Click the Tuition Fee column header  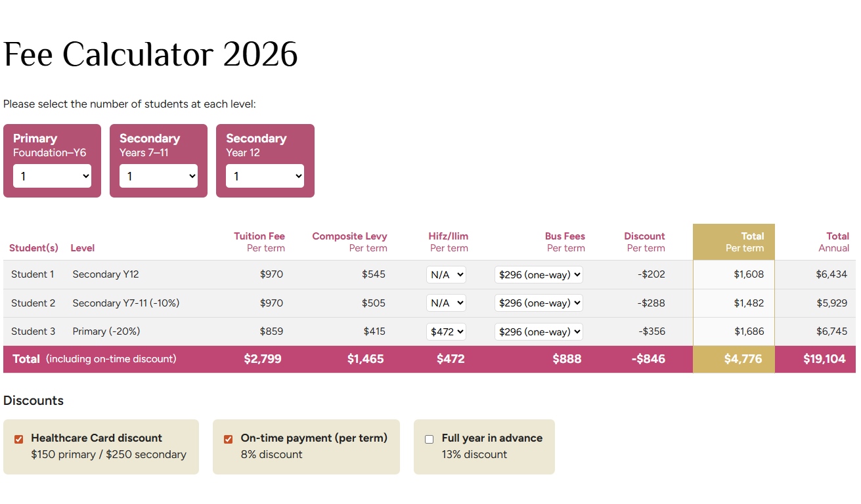(x=259, y=241)
